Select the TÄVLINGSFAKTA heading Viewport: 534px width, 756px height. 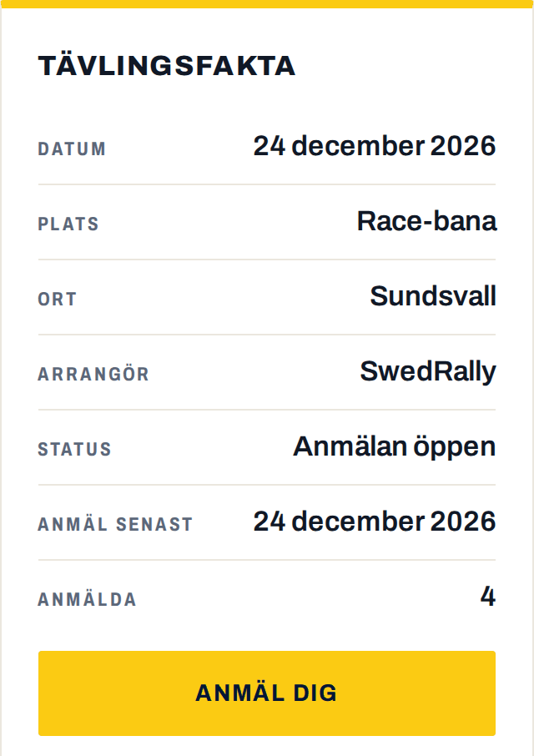click(x=167, y=64)
